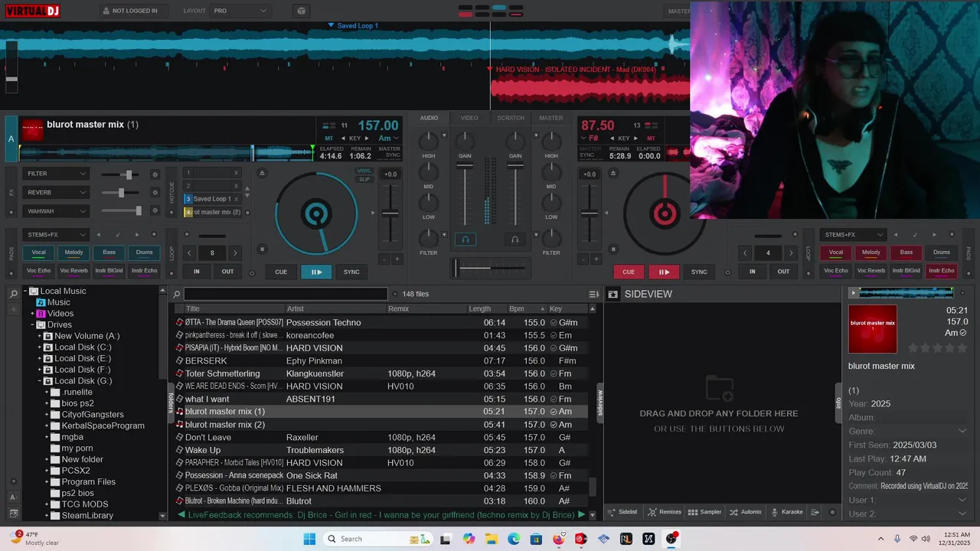Open FILTER effect dropdown
The width and height of the screenshot is (980, 551).
tap(56, 174)
